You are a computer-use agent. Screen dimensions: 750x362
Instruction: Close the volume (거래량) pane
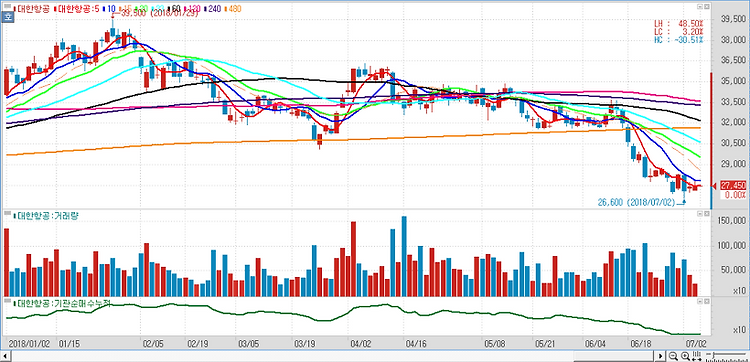click(706, 214)
